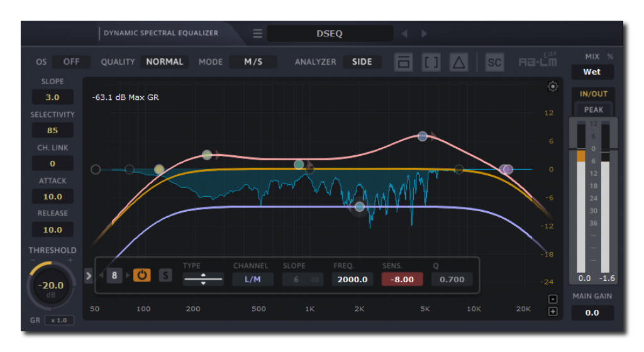Open the band CHANNEL L/M selector
Image resolution: width=644 pixels, height=352 pixels.
tap(253, 279)
